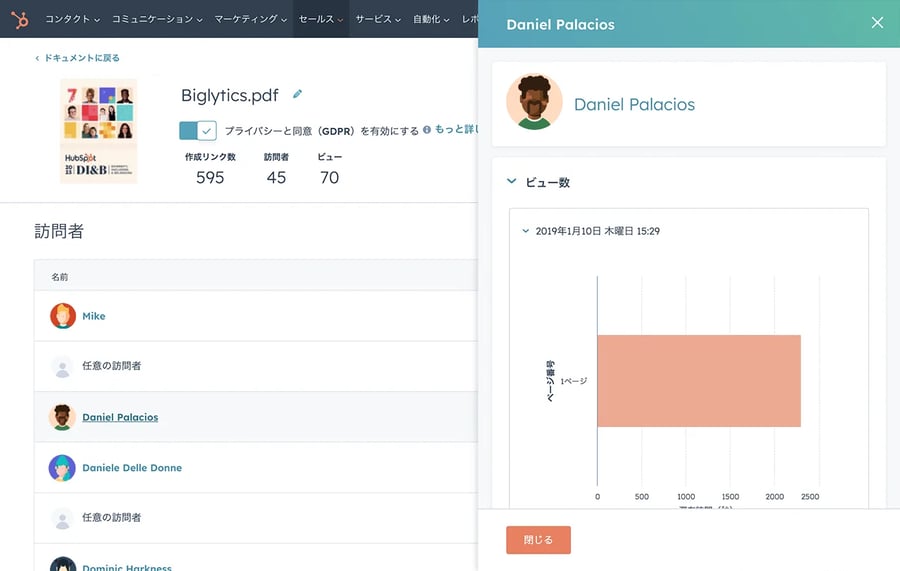Click the 名前 column header
Screen dimensions: 900x571
click(60, 277)
